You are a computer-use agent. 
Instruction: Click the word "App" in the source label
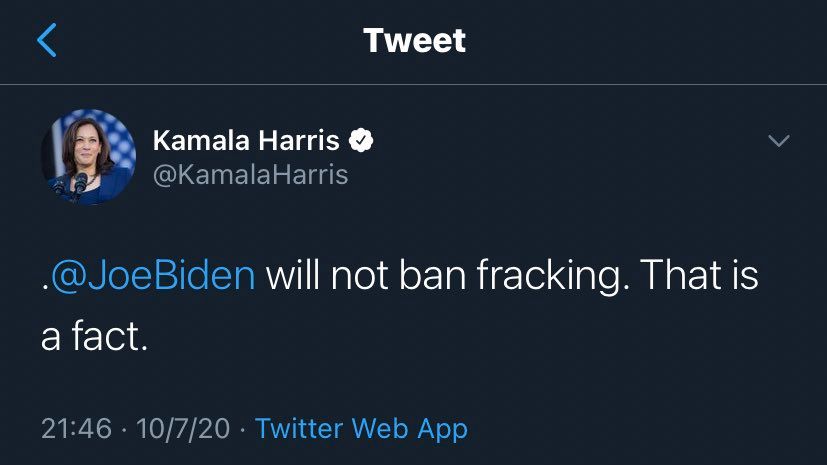[x=441, y=429]
